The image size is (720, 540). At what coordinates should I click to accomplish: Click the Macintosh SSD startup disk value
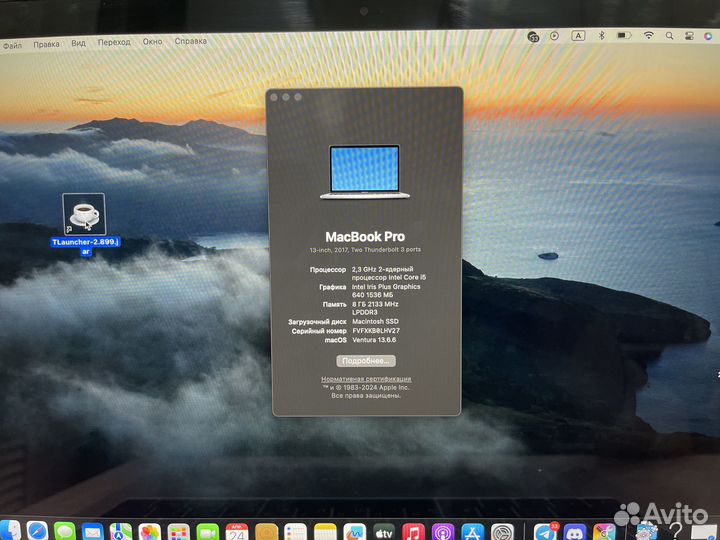coord(375,321)
